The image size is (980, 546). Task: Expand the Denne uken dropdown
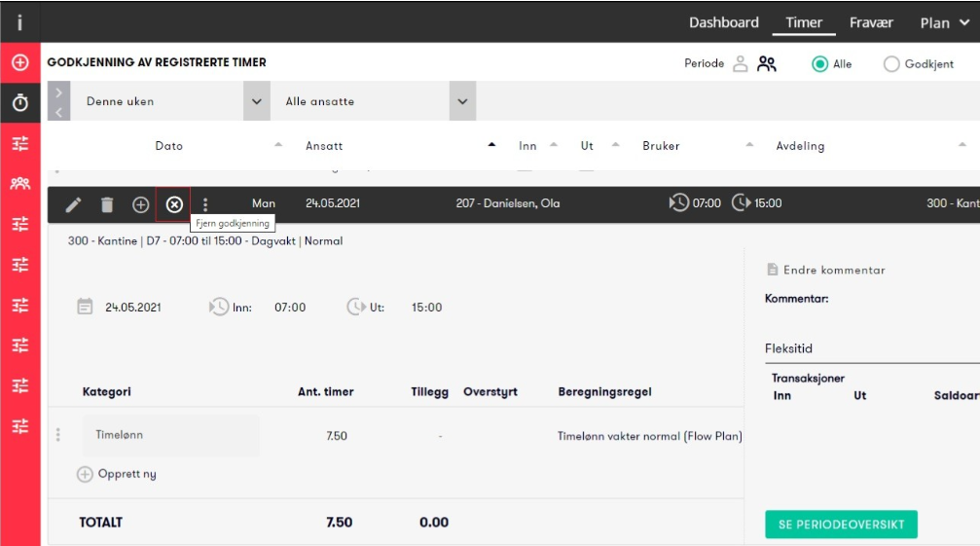256,101
